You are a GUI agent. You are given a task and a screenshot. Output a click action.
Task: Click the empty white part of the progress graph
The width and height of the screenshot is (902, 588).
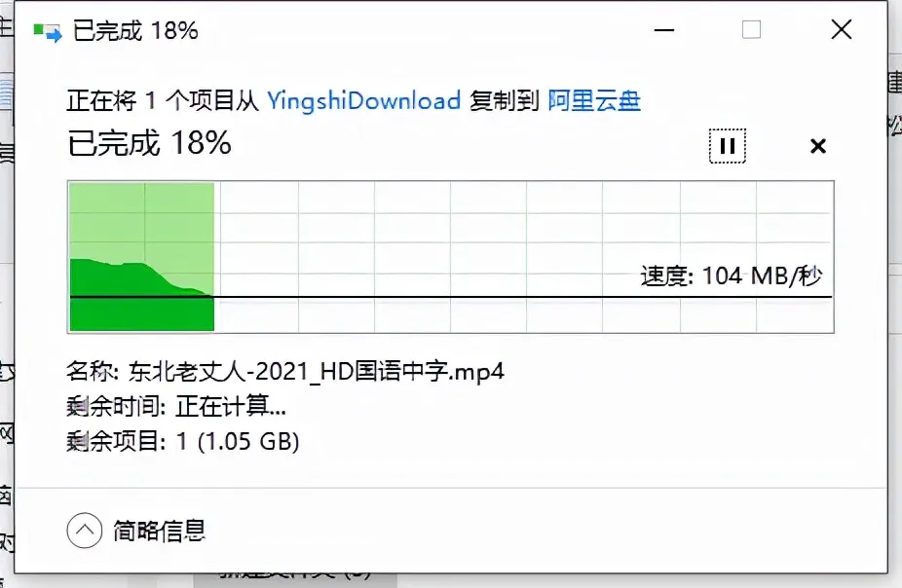pyautogui.click(x=523, y=230)
